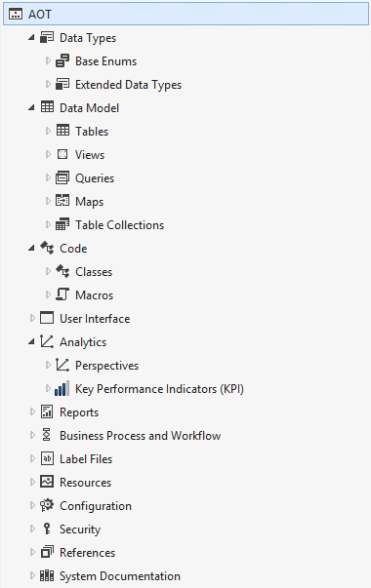
Task: Collapse the Analytics node
Action: click(x=31, y=341)
